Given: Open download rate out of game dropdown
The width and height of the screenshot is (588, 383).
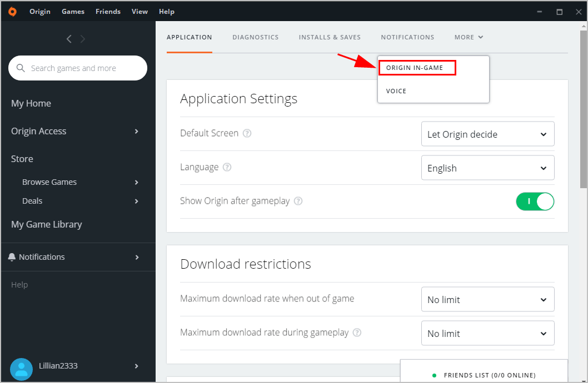Looking at the screenshot, I should (487, 300).
